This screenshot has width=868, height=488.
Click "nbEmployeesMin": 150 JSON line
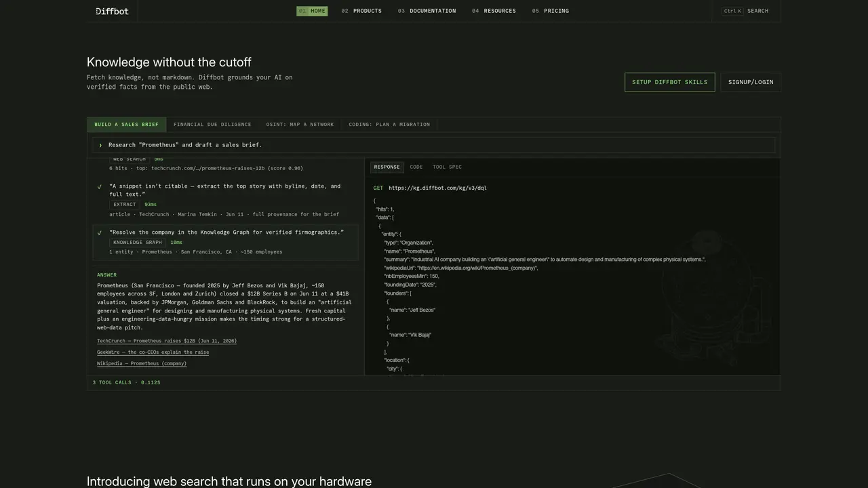412,276
